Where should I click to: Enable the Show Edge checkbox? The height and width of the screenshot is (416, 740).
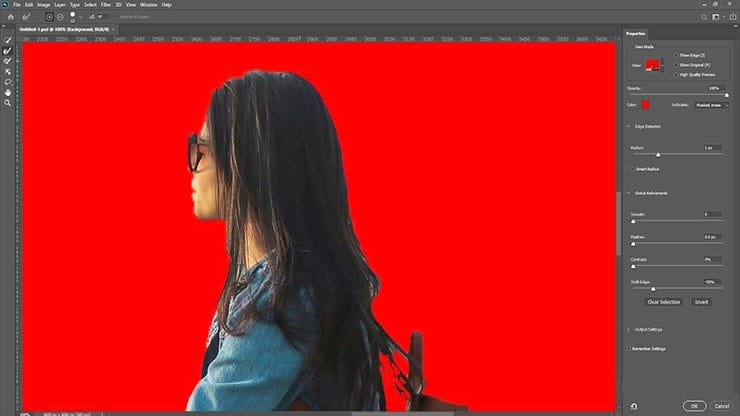676,56
